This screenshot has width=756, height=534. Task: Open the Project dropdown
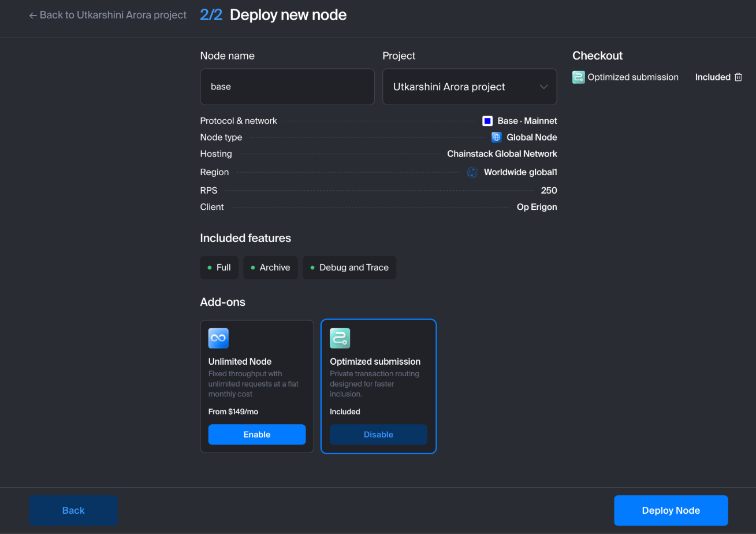[470, 87]
